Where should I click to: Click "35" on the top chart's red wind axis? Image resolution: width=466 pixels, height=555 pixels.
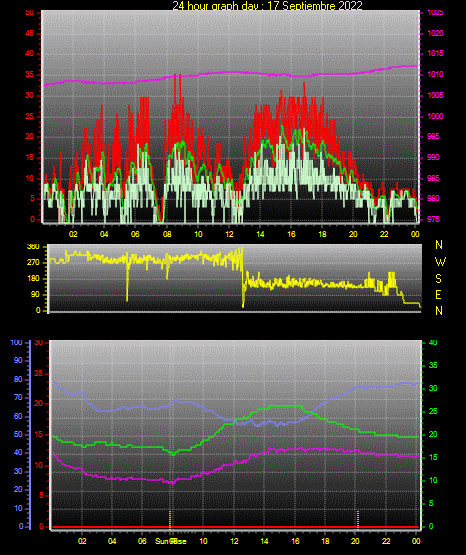29,74
